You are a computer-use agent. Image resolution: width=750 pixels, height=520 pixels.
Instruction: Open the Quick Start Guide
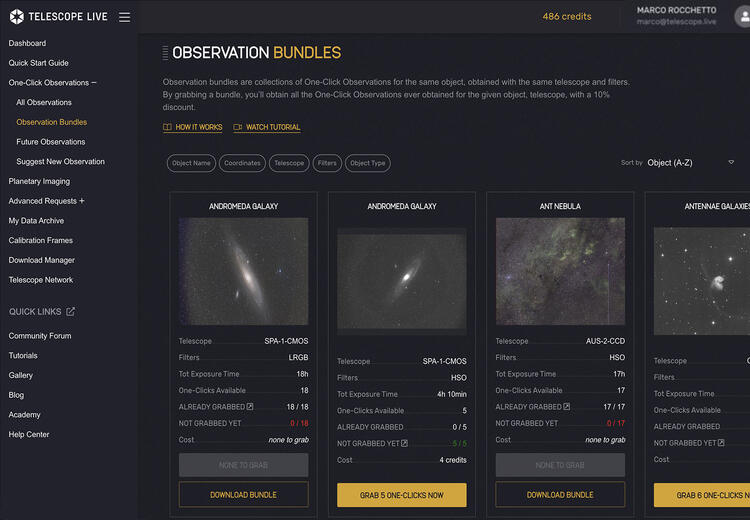[x=38, y=63]
